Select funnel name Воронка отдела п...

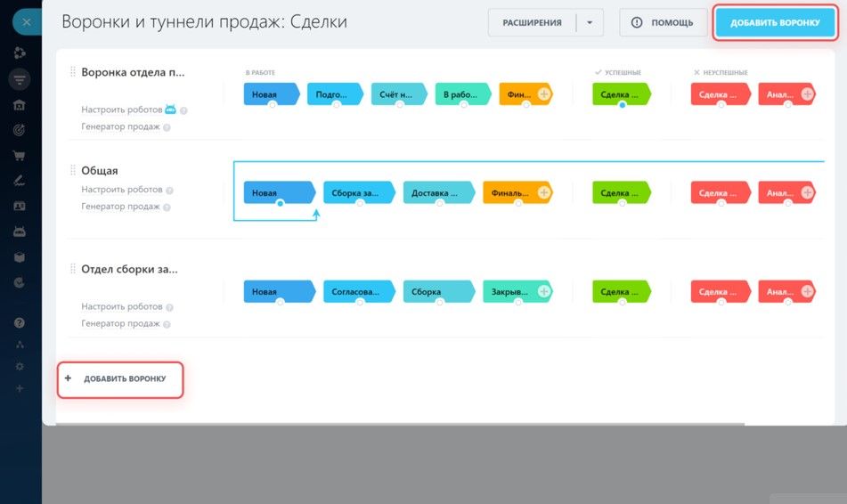click(x=133, y=72)
